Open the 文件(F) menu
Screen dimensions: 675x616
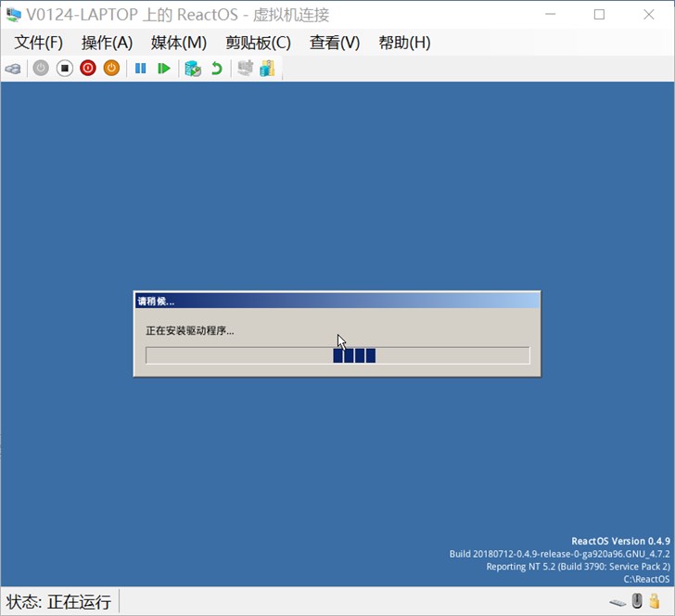[38, 43]
